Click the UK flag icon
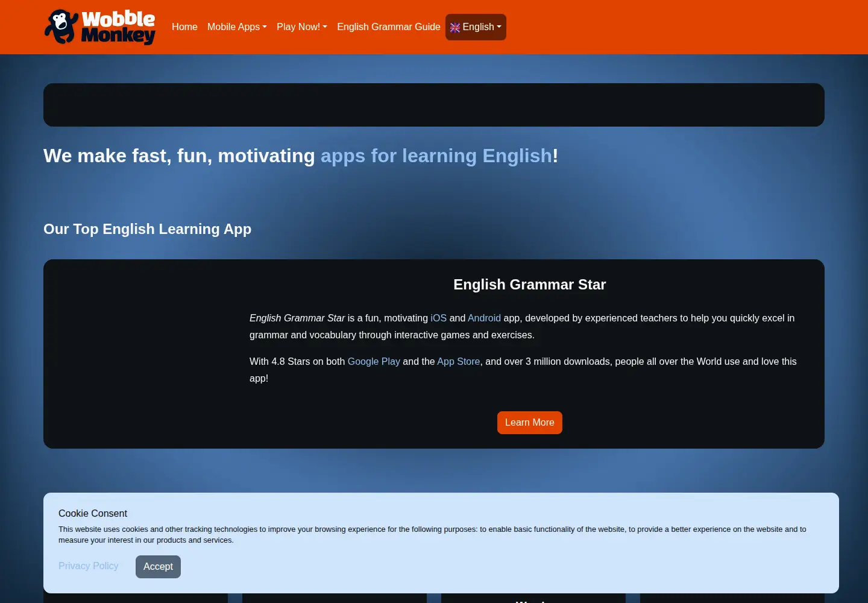The height and width of the screenshot is (603, 868). click(x=455, y=28)
